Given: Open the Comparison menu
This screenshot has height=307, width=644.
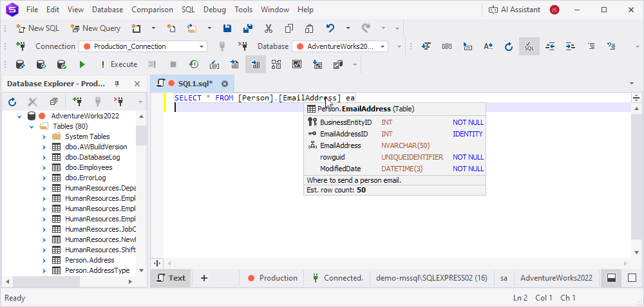Looking at the screenshot, I should pos(152,10).
